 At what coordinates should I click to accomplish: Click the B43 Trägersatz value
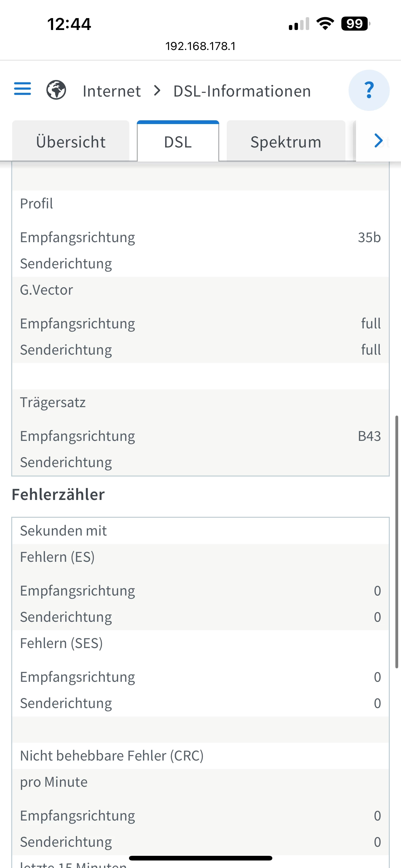(x=369, y=436)
